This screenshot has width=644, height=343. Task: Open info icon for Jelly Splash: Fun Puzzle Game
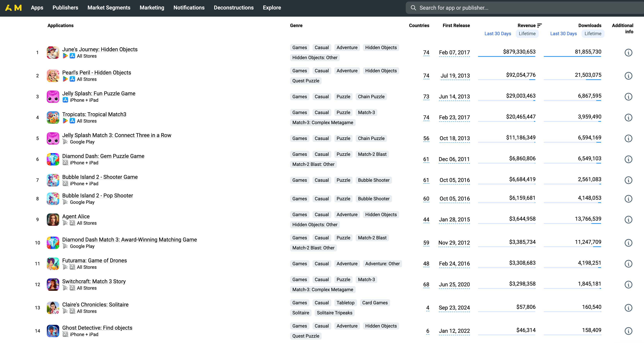pyautogui.click(x=628, y=97)
